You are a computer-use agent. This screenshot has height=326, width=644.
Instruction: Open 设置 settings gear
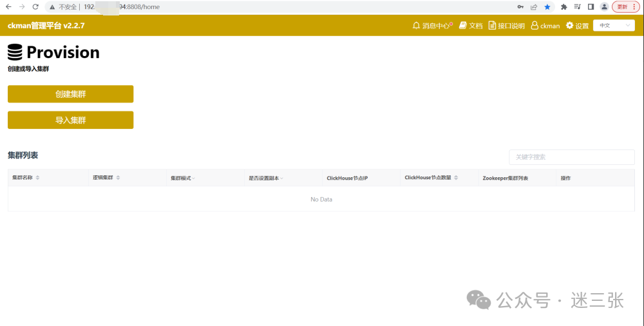tap(577, 26)
